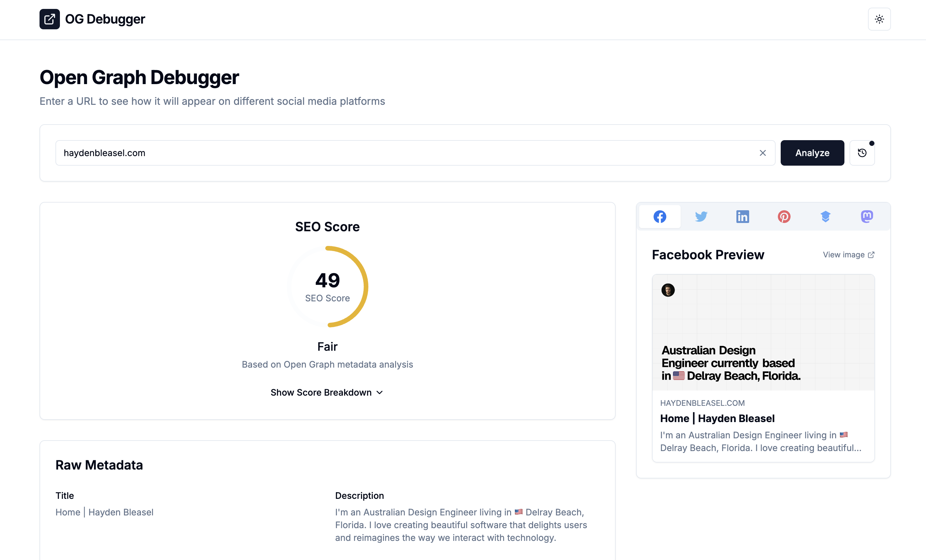Open the Bluesky preview tab
This screenshot has width=926, height=560.
pyautogui.click(x=825, y=217)
